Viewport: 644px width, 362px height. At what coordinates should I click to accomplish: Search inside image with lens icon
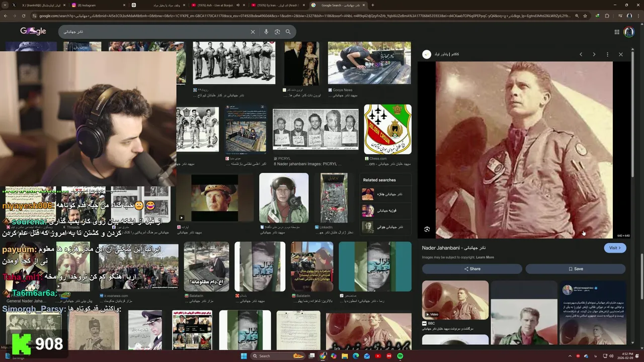click(x=427, y=229)
